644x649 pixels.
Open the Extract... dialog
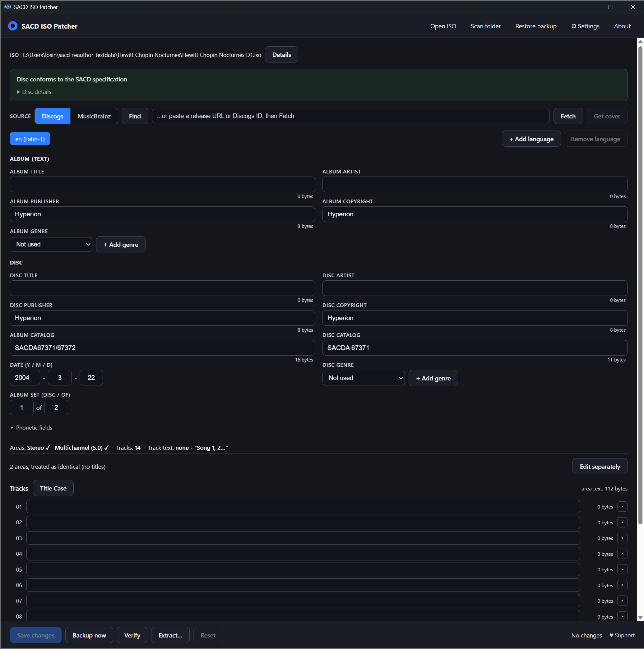pos(170,635)
